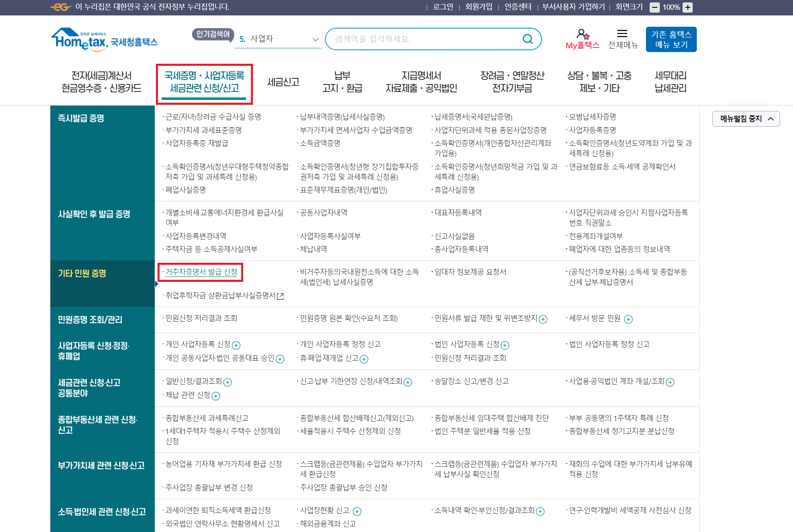
Task: Open 지급명세서 자료제출·공익법인 menu
Action: (x=421, y=82)
